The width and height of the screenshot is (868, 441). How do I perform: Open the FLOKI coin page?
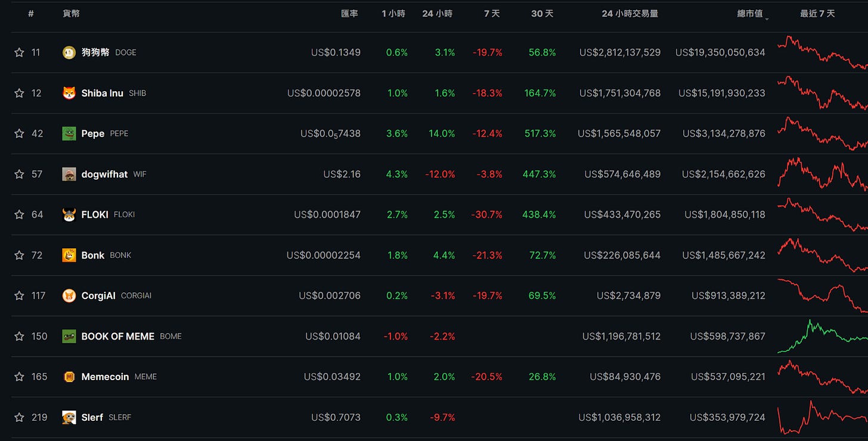(x=95, y=215)
